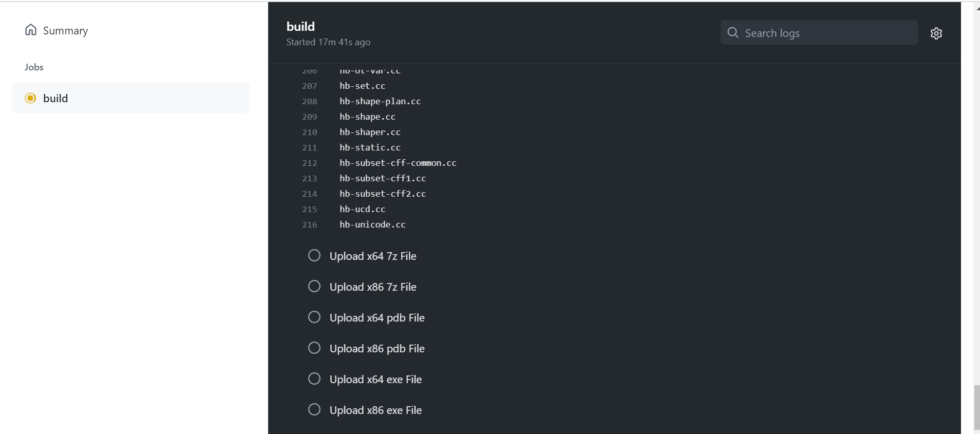Expand the Upload x64 exe File step
Viewport: 980px width, 434px height.
click(x=375, y=379)
